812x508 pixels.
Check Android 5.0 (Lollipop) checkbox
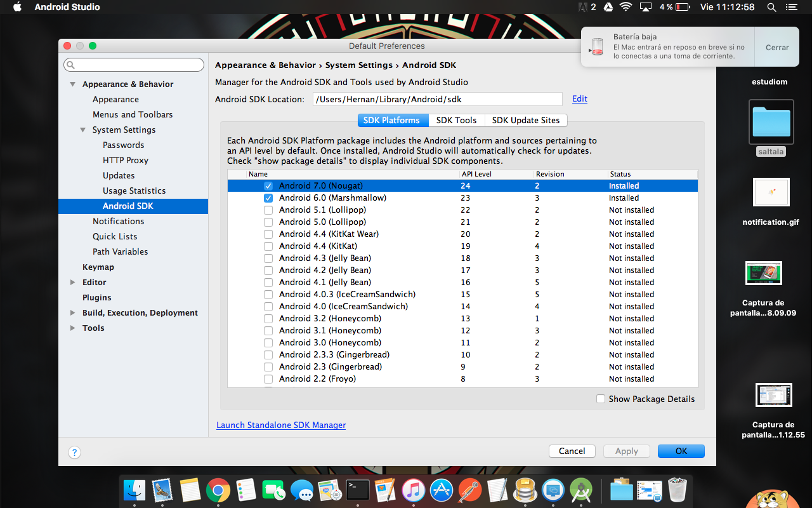pos(268,222)
